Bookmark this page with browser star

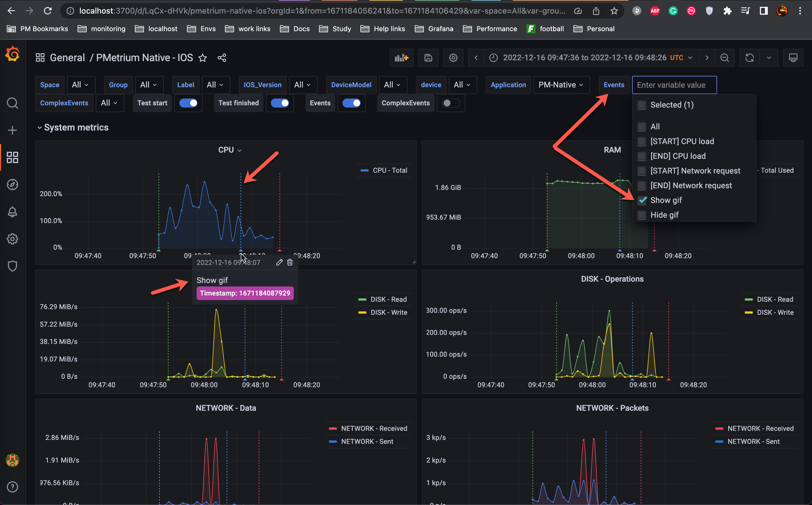pos(614,11)
